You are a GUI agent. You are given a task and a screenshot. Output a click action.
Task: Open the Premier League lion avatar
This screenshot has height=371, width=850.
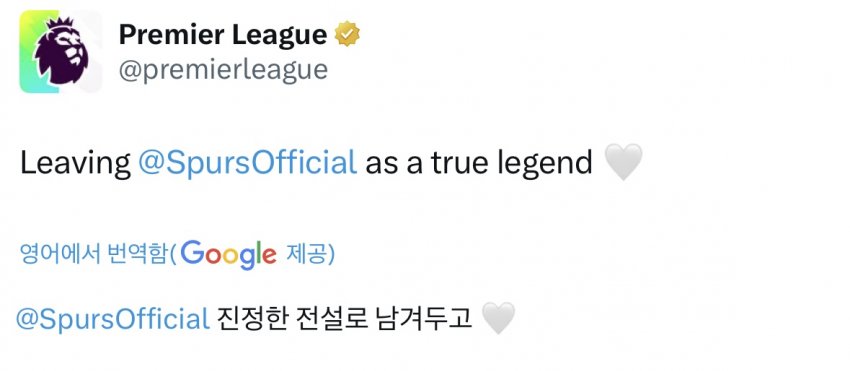tap(61, 52)
